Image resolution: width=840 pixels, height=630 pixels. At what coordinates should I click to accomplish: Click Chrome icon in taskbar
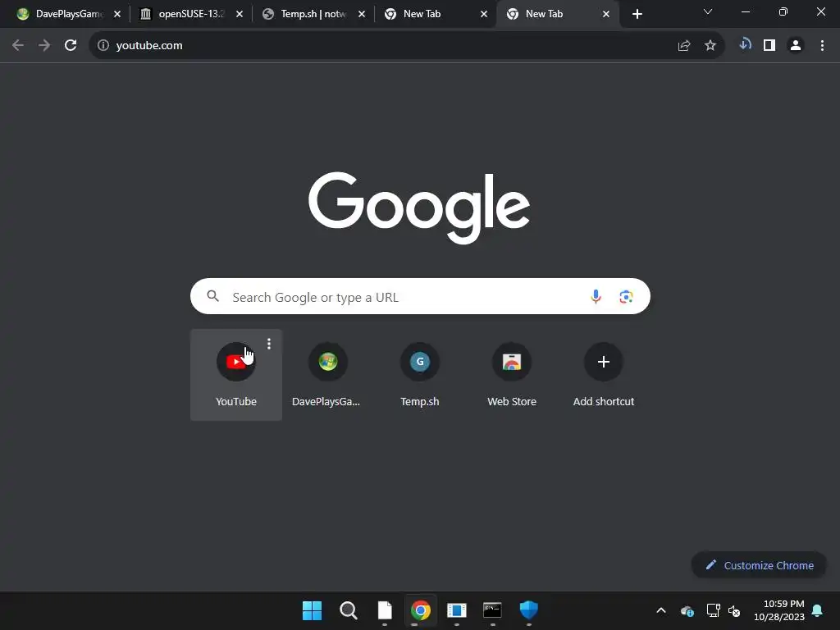coord(421,610)
